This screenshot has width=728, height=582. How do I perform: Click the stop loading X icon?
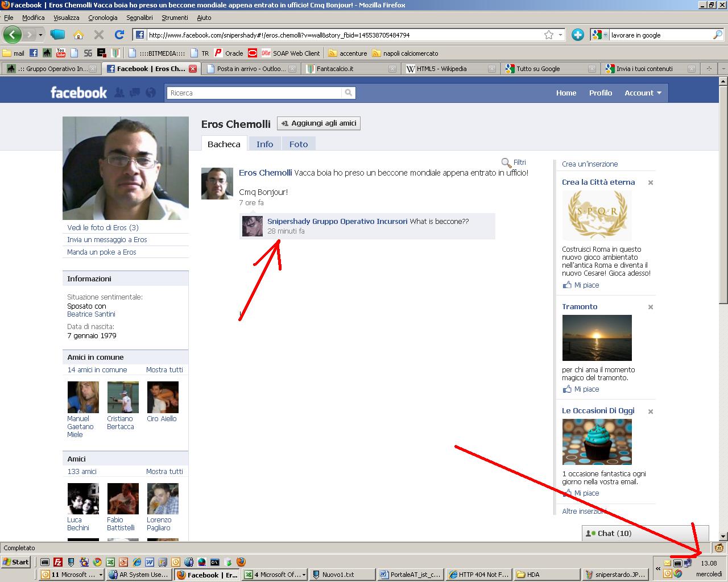point(99,35)
